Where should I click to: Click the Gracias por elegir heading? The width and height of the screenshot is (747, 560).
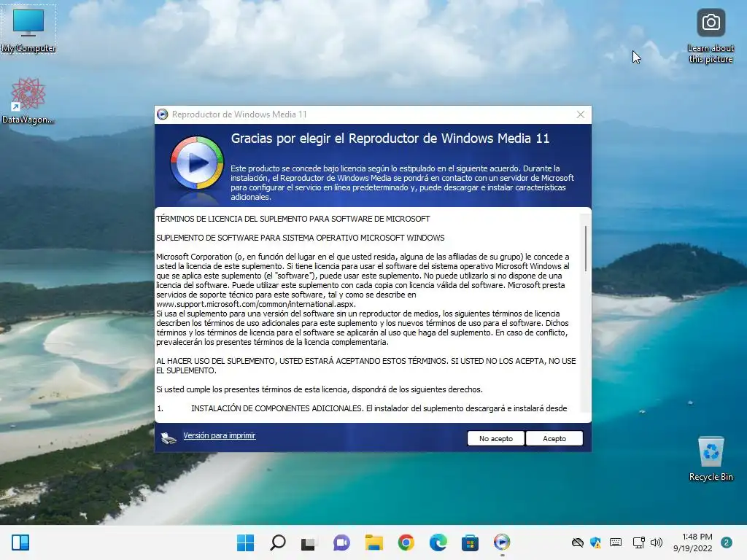click(x=390, y=139)
